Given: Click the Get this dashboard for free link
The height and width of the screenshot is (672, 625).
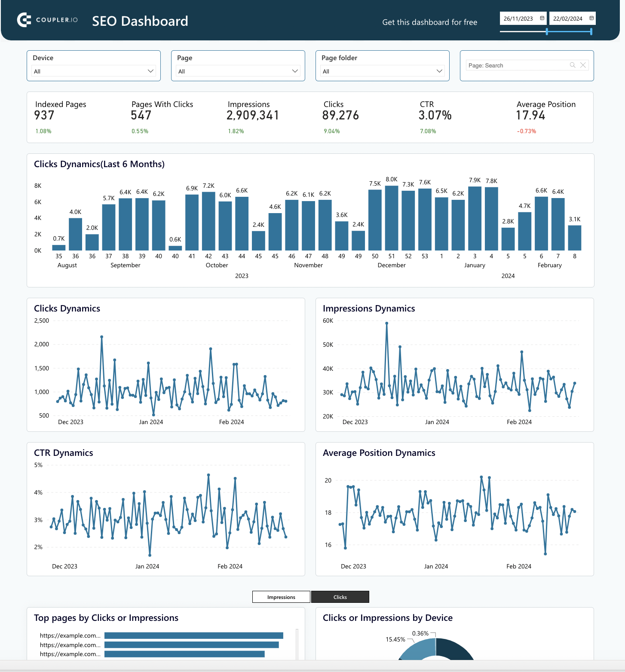Looking at the screenshot, I should pyautogui.click(x=429, y=22).
